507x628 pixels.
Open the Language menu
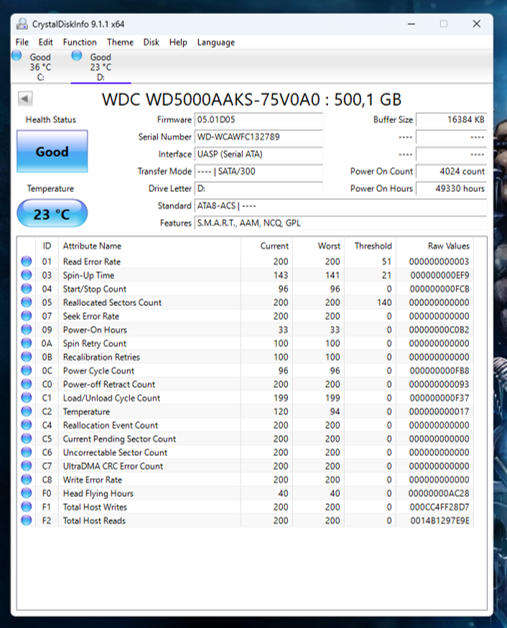(x=216, y=42)
